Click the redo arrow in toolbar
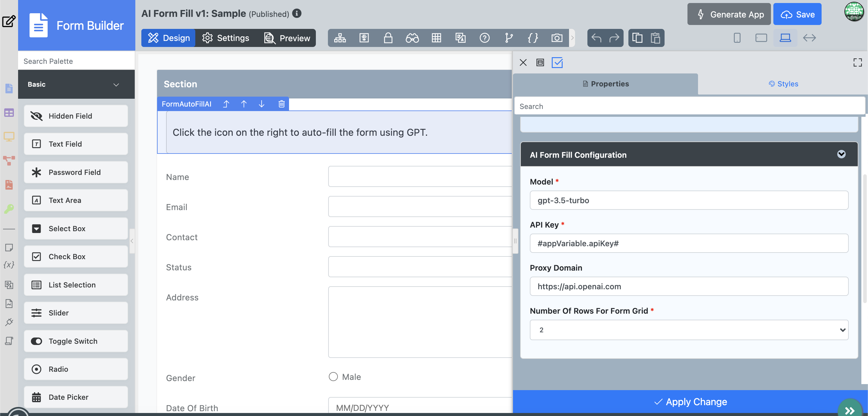 point(614,38)
